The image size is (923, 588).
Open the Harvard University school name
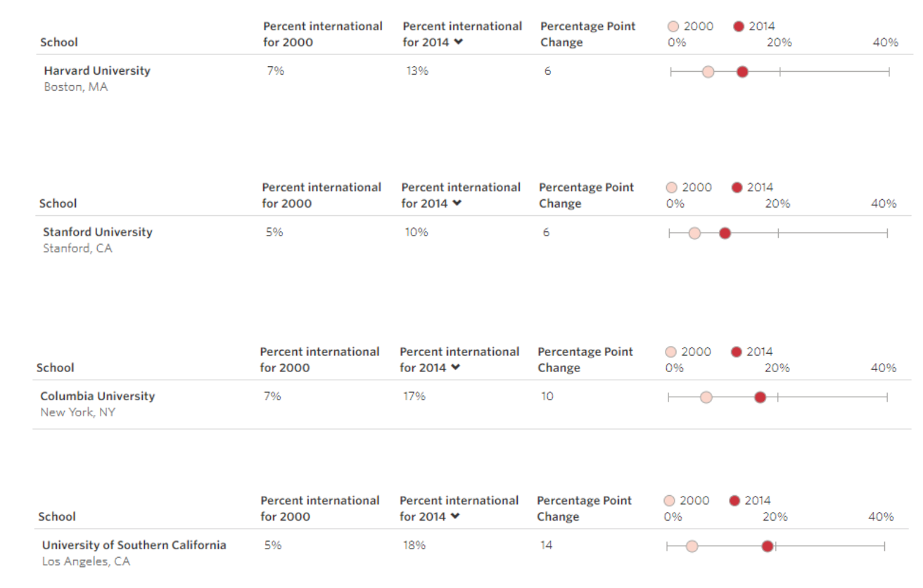[97, 71]
